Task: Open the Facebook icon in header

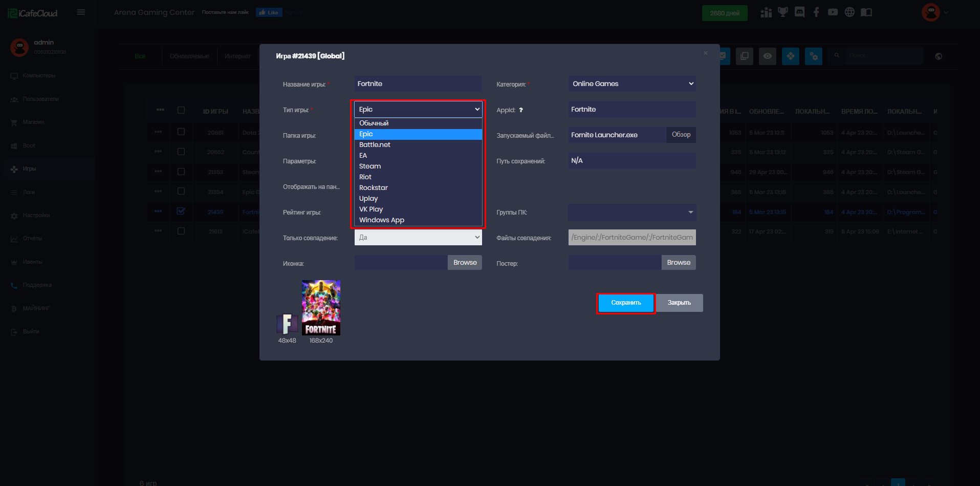Action: (x=816, y=12)
